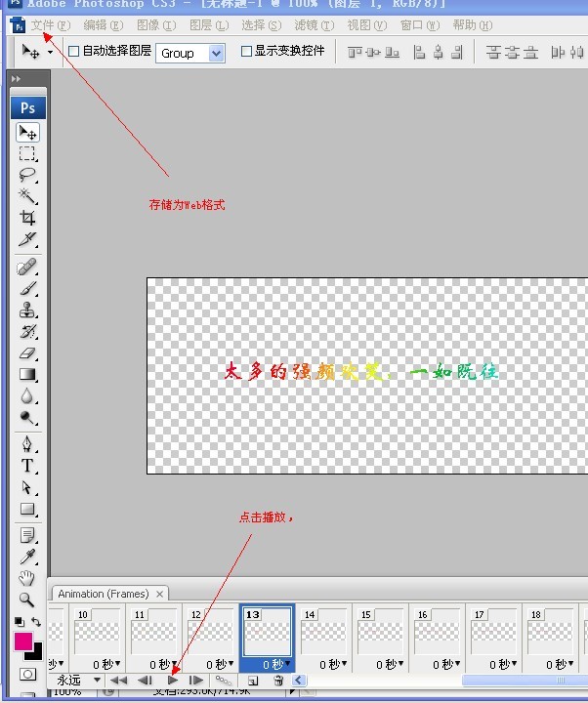Screen dimensions: 588x703
Task: Reset default foreground and background colors
Action: [19, 621]
